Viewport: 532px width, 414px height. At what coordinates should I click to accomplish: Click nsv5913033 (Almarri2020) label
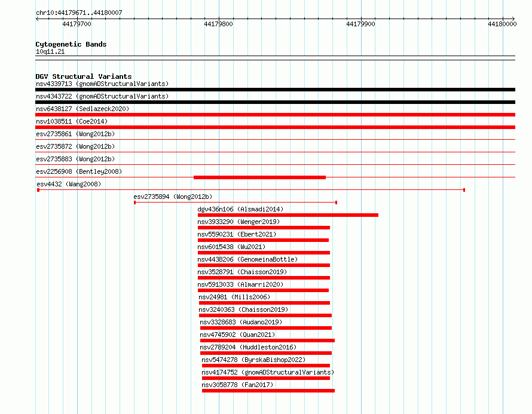click(240, 284)
